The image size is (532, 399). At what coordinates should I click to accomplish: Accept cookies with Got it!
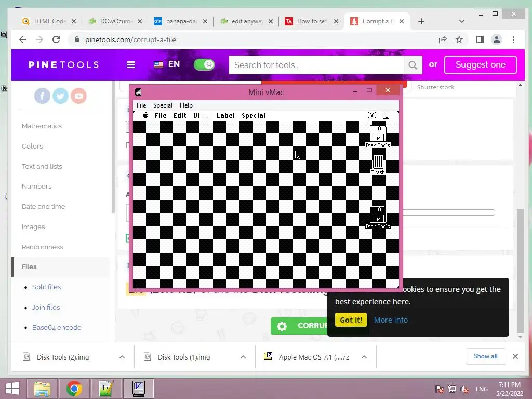click(x=351, y=320)
